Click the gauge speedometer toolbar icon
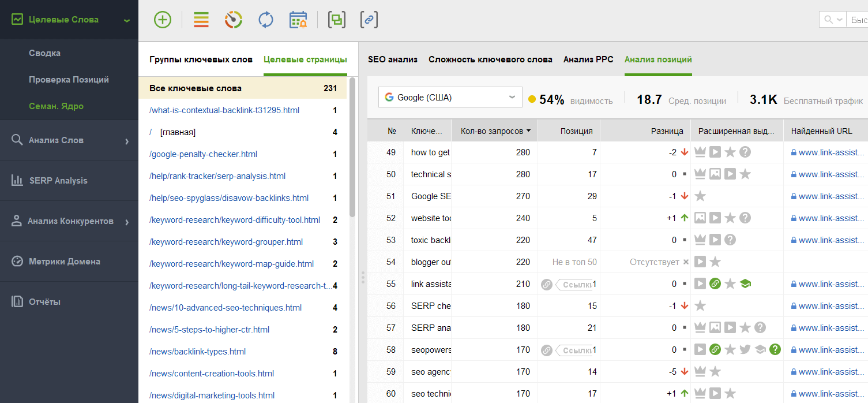 coord(233,20)
